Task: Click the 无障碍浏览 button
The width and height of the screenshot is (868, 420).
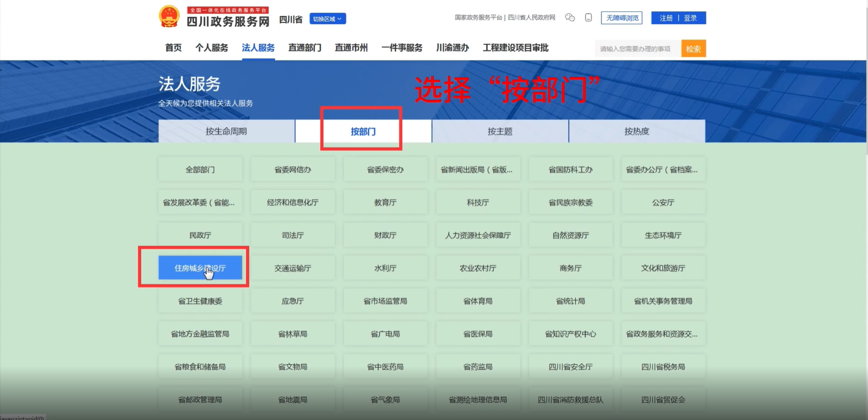Action: 622,18
